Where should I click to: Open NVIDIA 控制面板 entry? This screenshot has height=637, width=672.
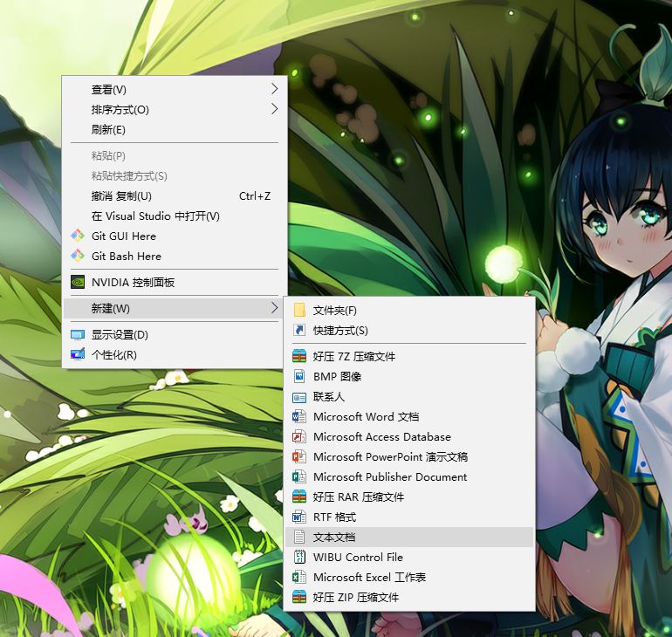coord(175,283)
